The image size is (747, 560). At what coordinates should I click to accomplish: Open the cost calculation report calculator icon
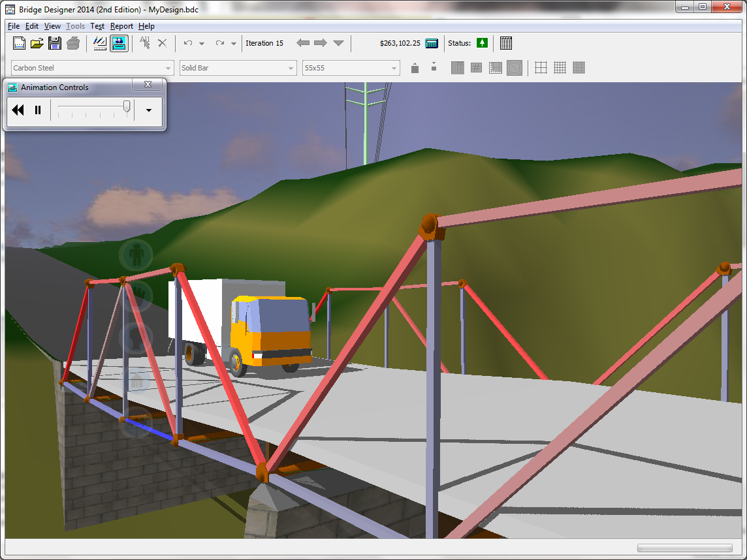432,43
